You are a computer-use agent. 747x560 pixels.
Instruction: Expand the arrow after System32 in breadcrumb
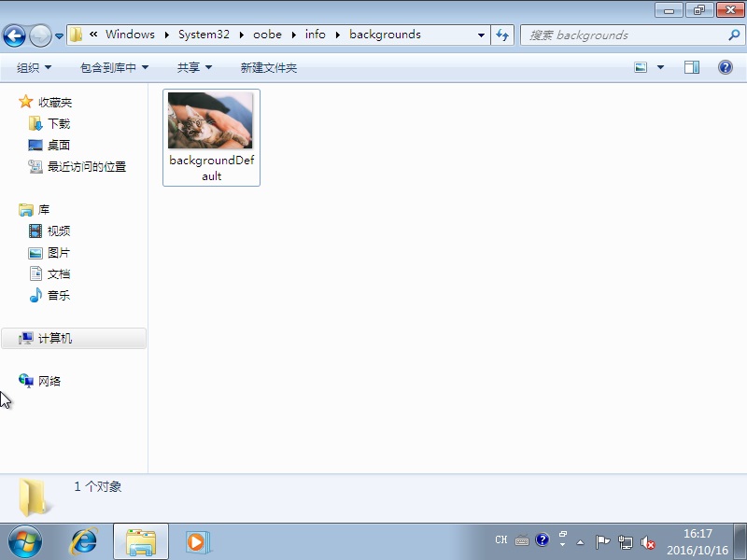[x=242, y=35]
